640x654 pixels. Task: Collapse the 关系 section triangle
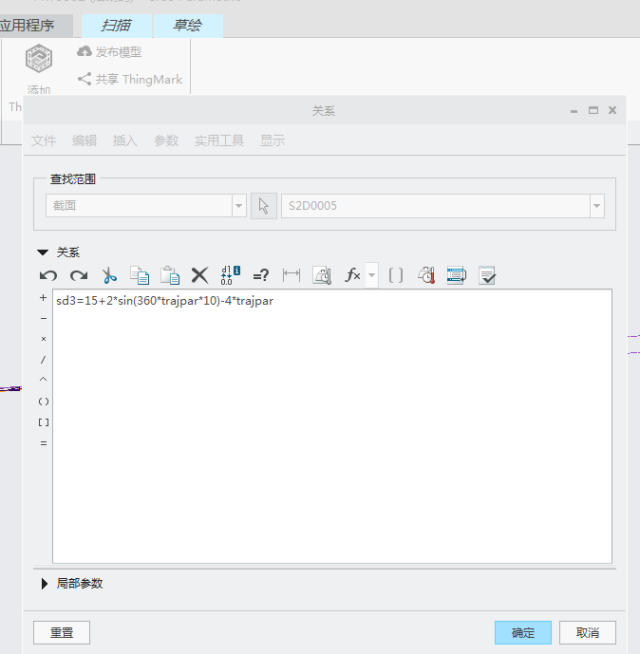click(43, 252)
